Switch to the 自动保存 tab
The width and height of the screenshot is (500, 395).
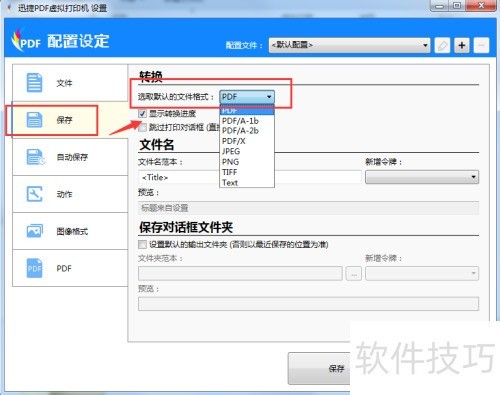coord(70,157)
